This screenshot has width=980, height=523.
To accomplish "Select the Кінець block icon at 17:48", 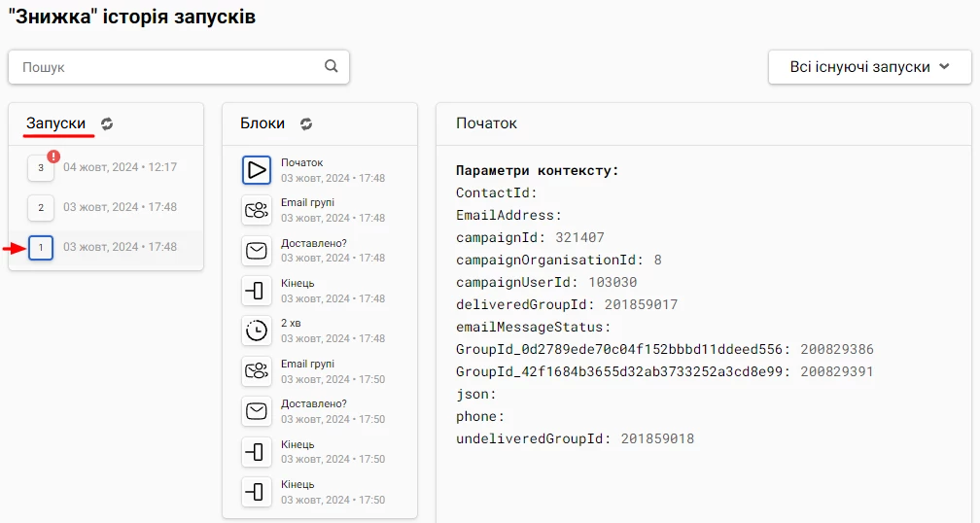I will click(257, 291).
